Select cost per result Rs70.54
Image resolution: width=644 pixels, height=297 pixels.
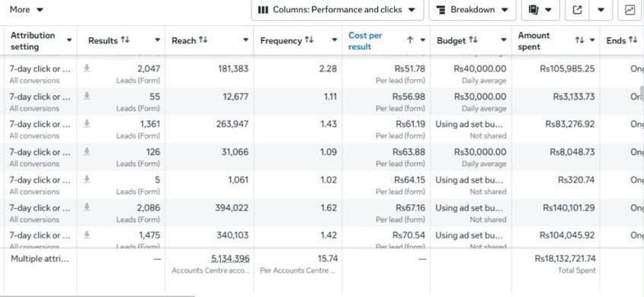click(x=409, y=235)
